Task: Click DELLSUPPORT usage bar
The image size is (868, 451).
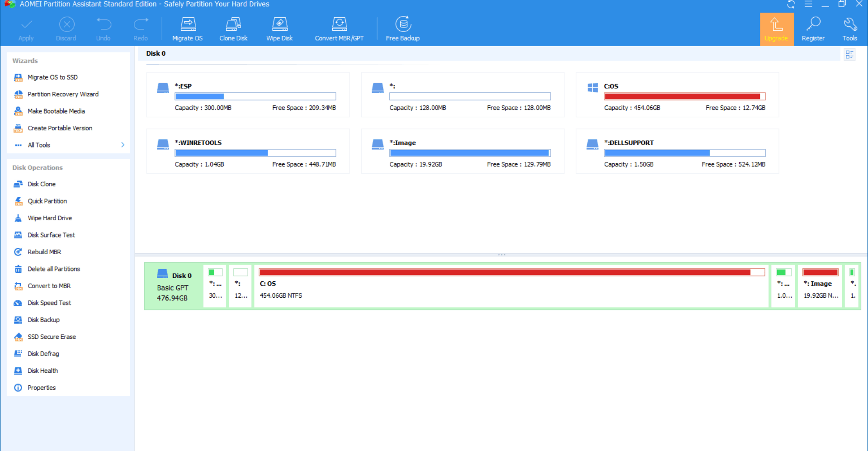Action: [x=685, y=153]
